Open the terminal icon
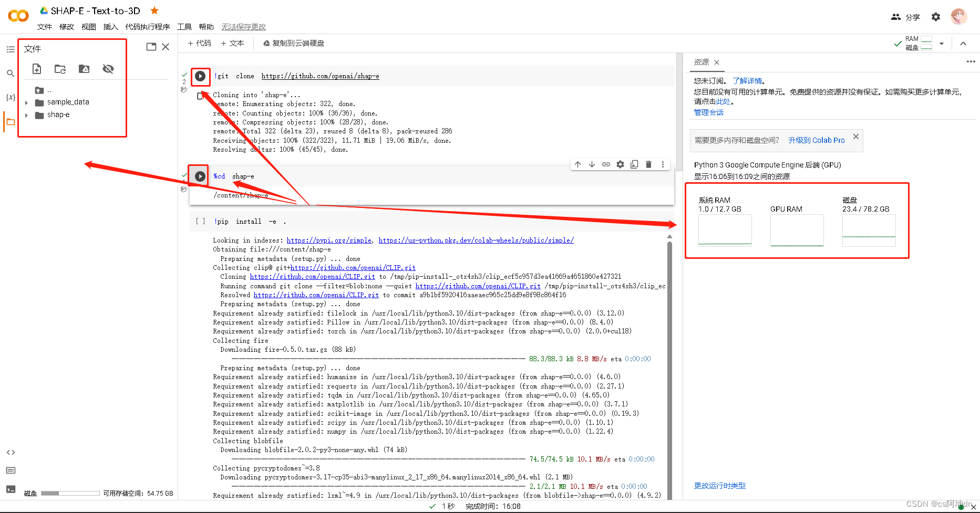 pos(11,489)
